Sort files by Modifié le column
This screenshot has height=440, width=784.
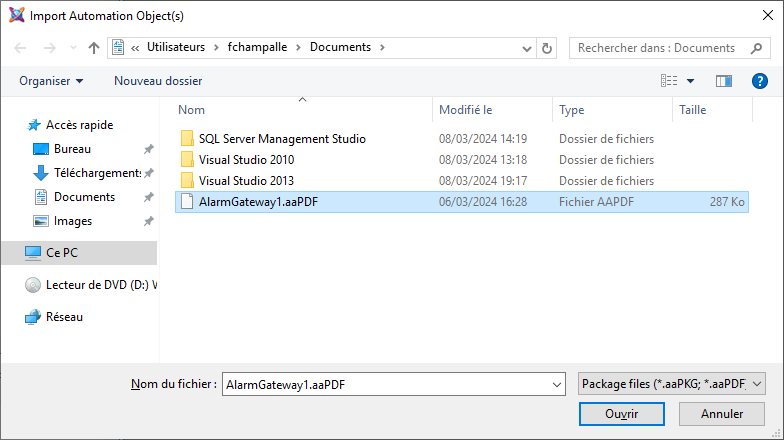[x=466, y=110]
